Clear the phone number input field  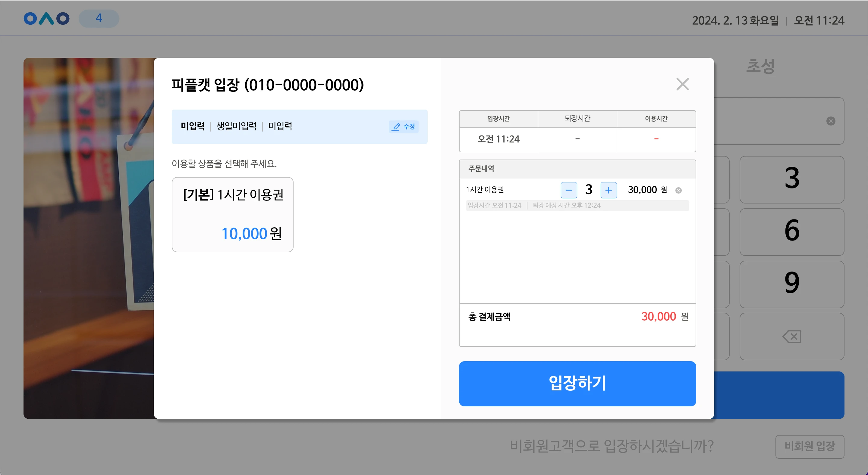point(831,121)
